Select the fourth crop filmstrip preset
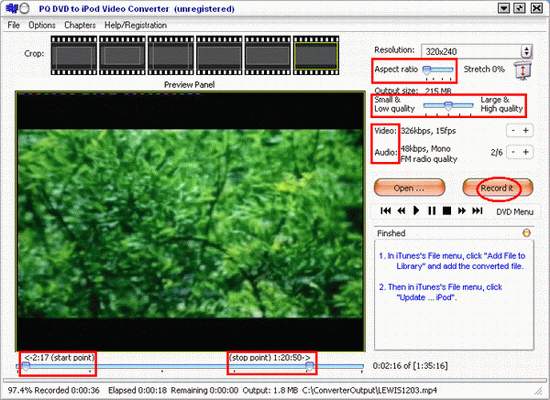Viewport: 550px width, 400px height. [219, 55]
